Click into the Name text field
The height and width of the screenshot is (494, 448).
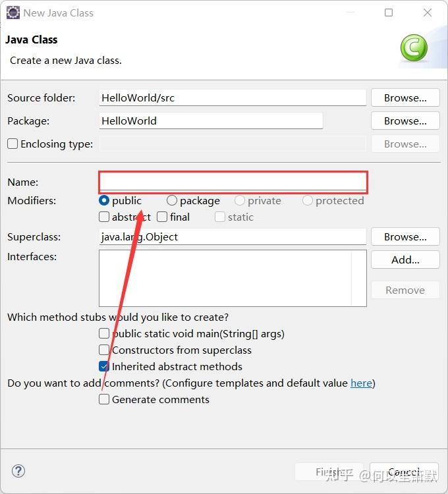233,182
